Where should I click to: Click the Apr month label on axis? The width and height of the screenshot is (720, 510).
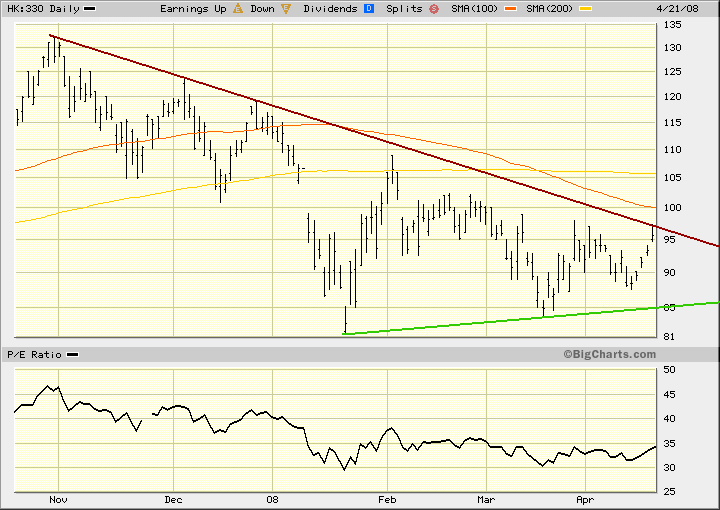click(585, 499)
